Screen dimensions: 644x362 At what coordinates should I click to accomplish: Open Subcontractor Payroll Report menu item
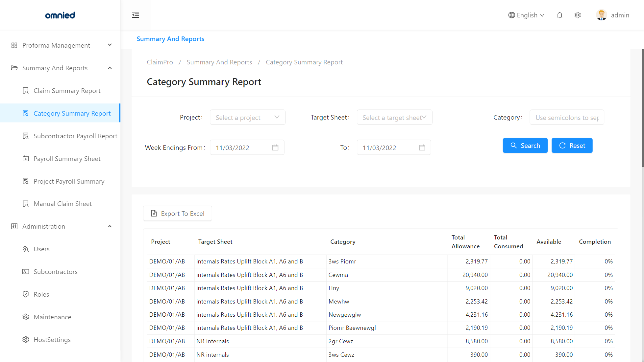pos(75,136)
